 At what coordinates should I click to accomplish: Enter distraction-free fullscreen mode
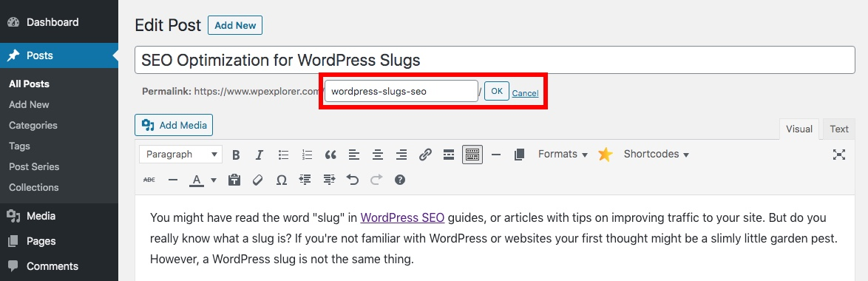click(x=839, y=155)
